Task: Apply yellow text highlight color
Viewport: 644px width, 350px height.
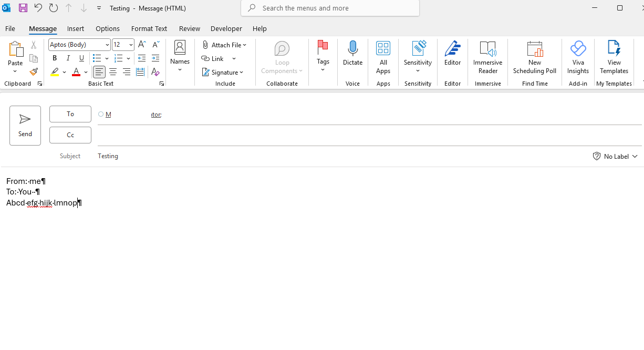Action: click(55, 72)
